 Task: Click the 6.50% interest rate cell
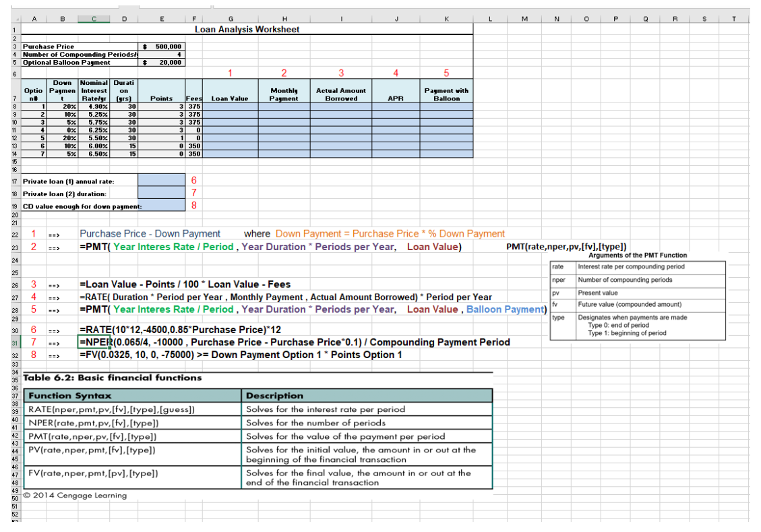[94, 154]
